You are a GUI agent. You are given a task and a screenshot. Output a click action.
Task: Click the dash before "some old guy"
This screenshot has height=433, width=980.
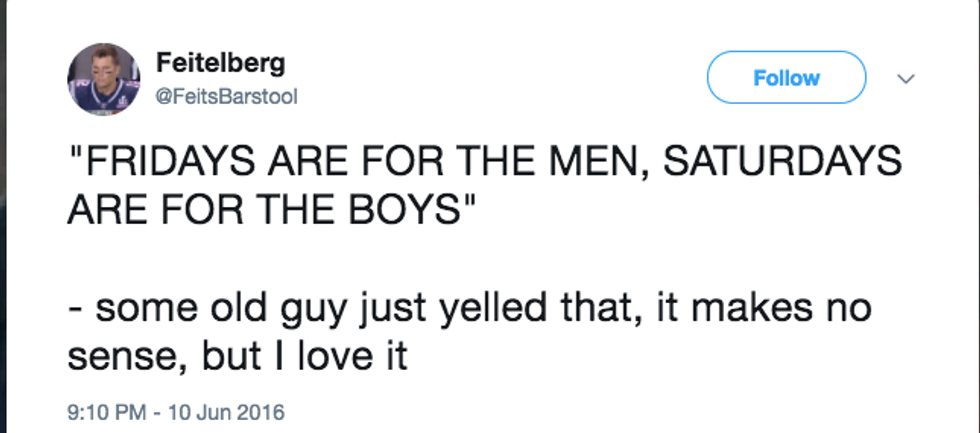tap(76, 310)
